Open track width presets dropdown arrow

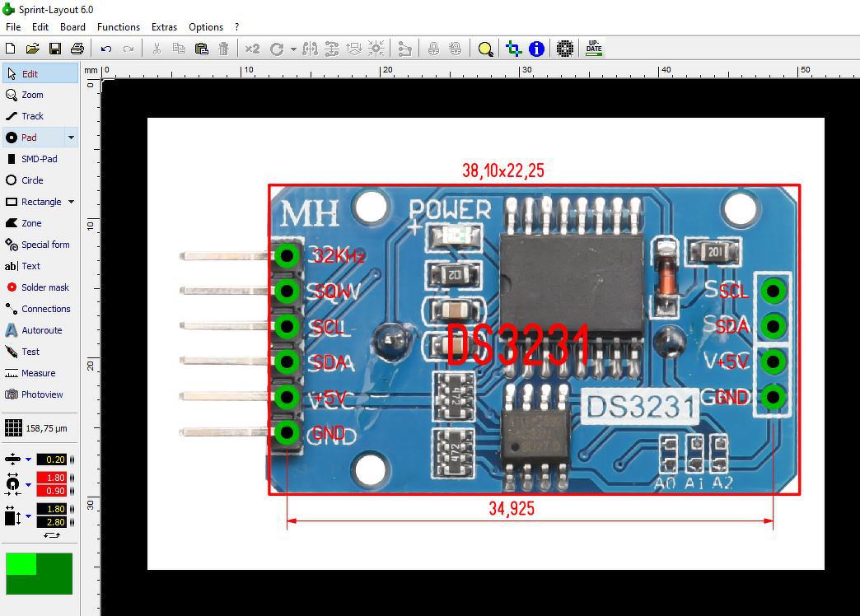[x=29, y=460]
